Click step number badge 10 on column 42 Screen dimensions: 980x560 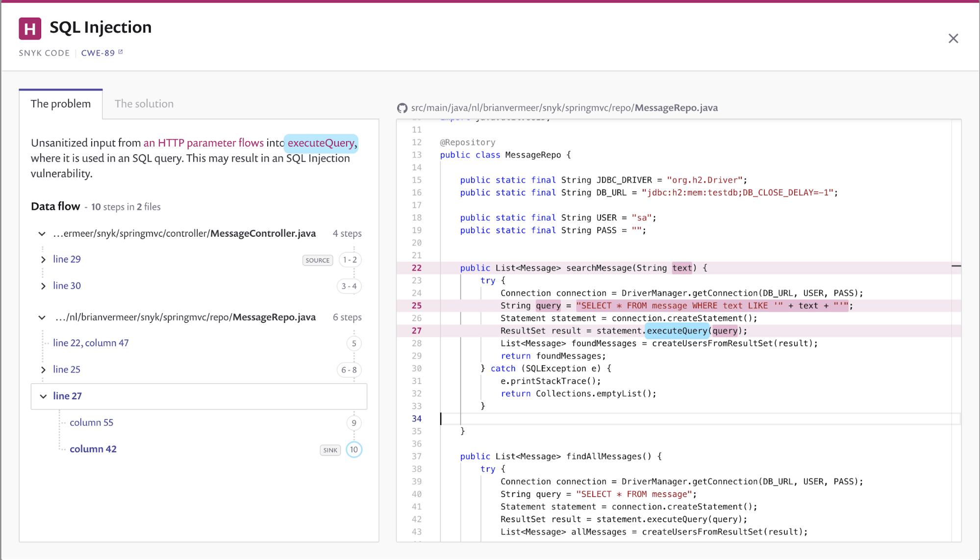point(353,450)
